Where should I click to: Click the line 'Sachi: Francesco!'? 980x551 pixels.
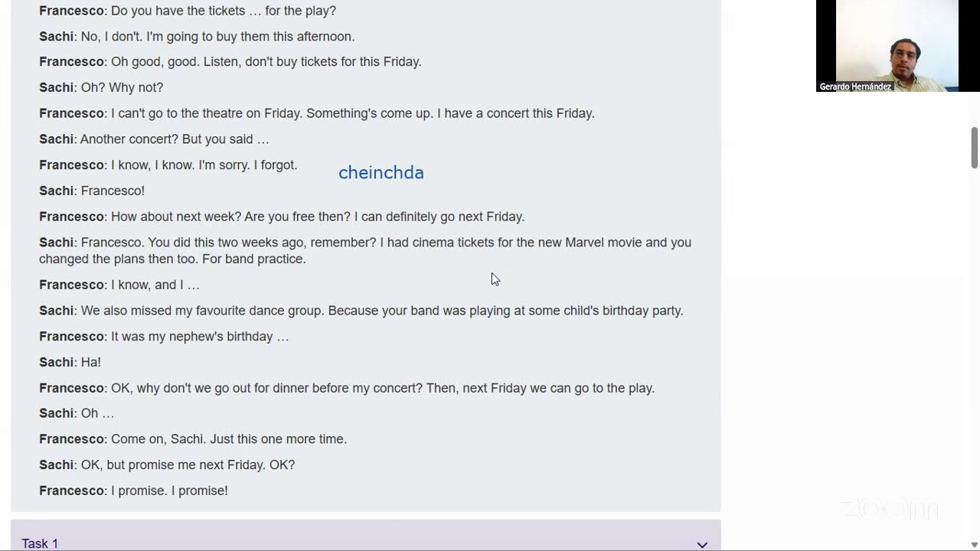click(92, 191)
